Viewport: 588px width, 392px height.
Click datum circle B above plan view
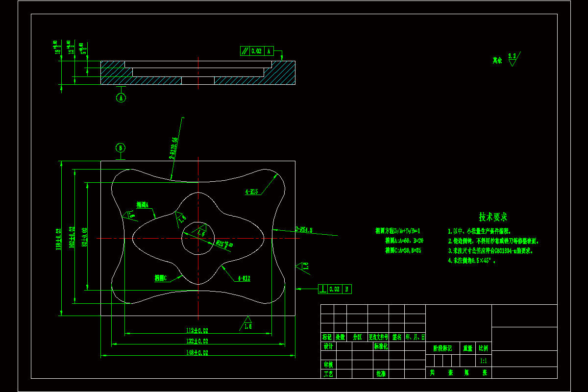pos(121,147)
